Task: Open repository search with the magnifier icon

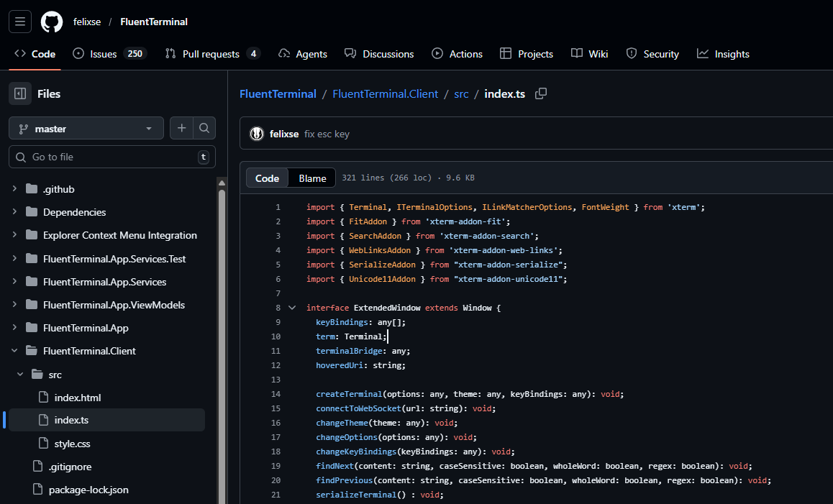Action: click(205, 128)
